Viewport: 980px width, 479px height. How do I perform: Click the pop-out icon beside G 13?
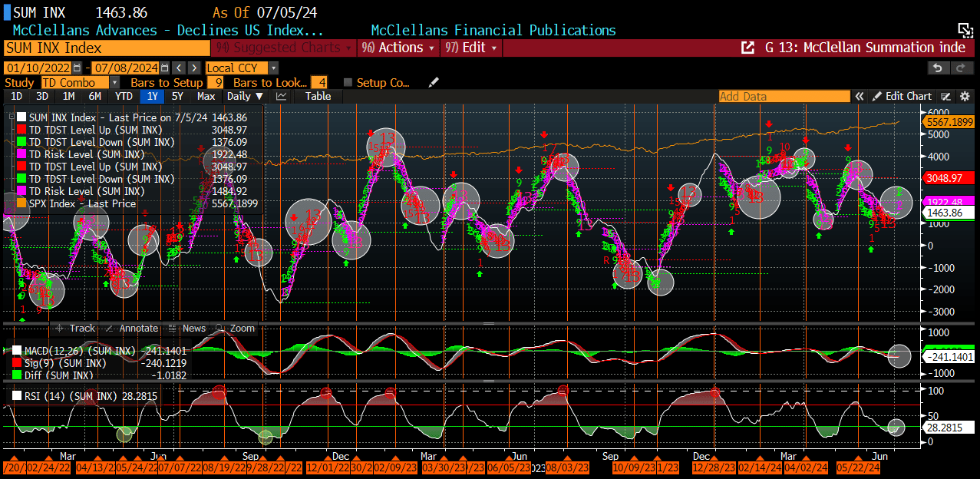[x=747, y=48]
